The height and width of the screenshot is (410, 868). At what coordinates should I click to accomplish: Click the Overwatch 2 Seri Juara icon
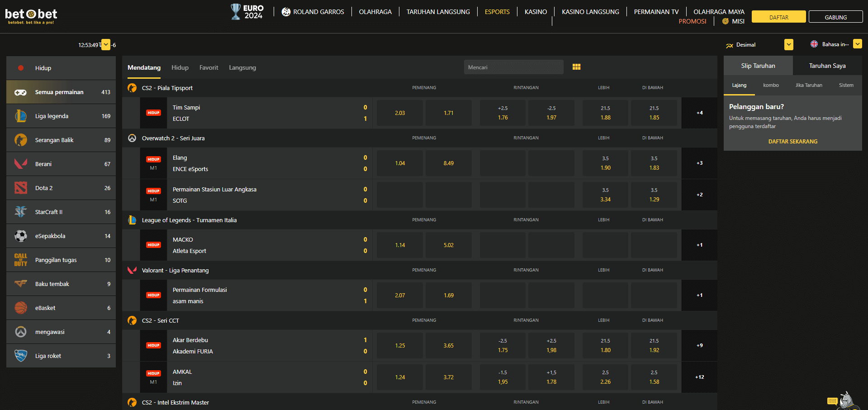(132, 138)
